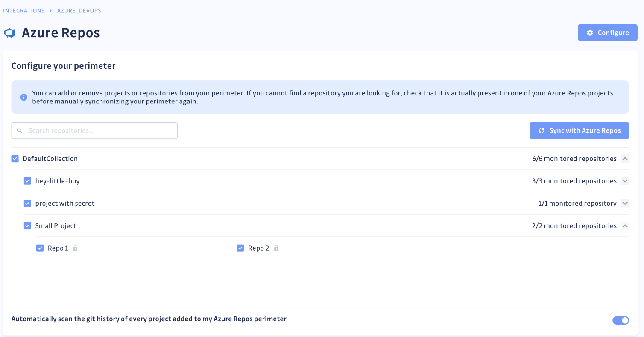Expand the hey-little-boy project chevron
This screenshot has width=644, height=337.
pyautogui.click(x=625, y=181)
